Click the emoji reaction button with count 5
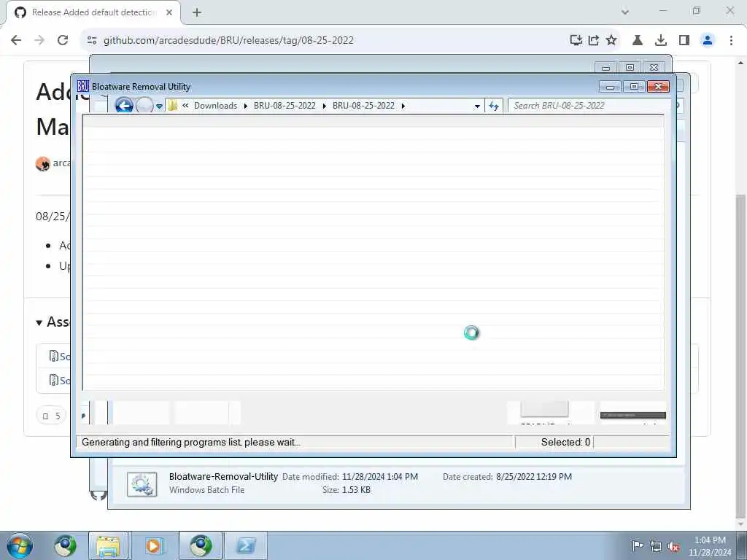 click(x=51, y=416)
